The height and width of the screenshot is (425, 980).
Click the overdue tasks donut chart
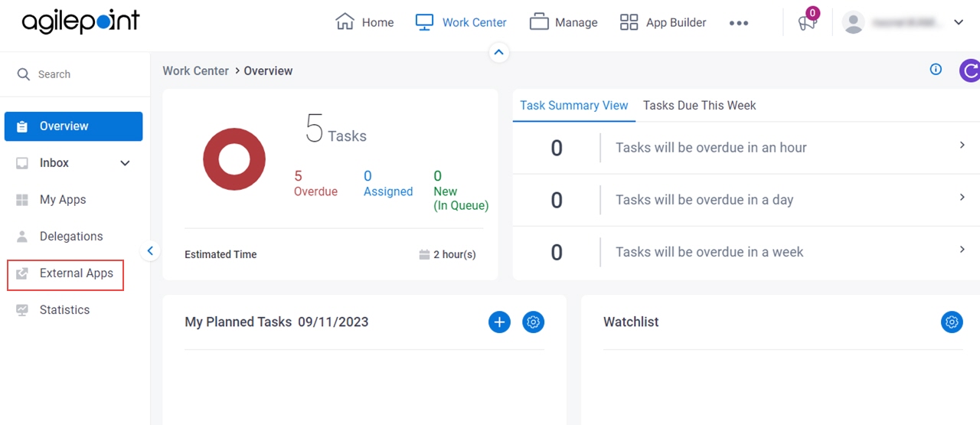(234, 159)
